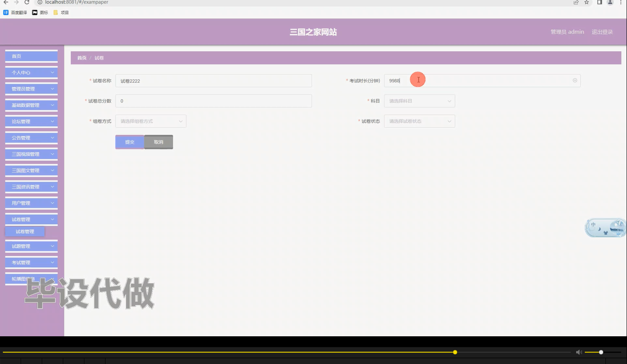Screen dimensions: 627x364
Task: Click the 首页 breadcrumb link
Action: click(x=81, y=58)
